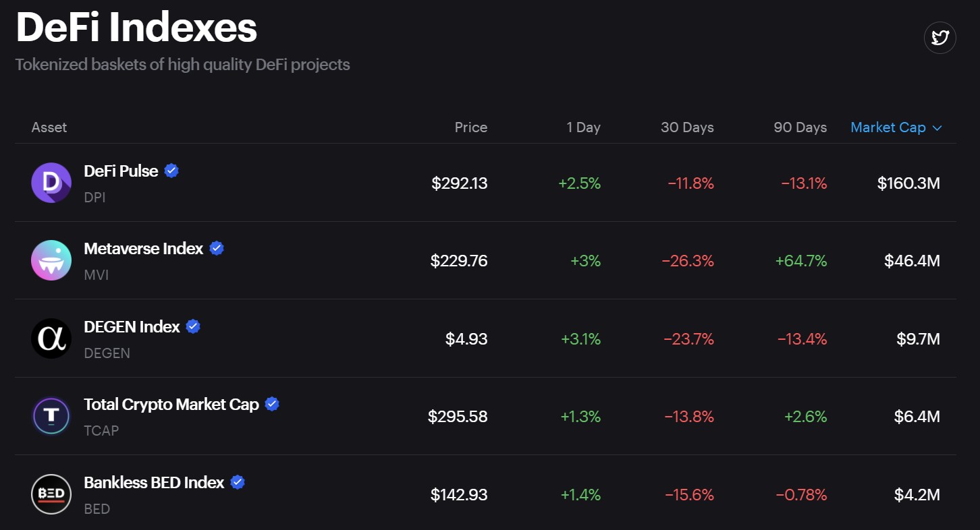Sort table by 1 Day column
This screenshot has height=530, width=980.
[583, 127]
